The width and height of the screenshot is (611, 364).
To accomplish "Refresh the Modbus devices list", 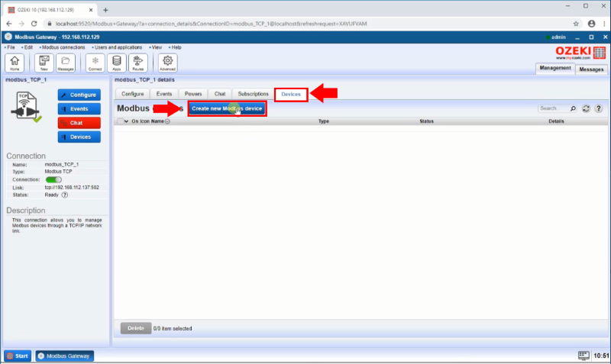I will (586, 108).
